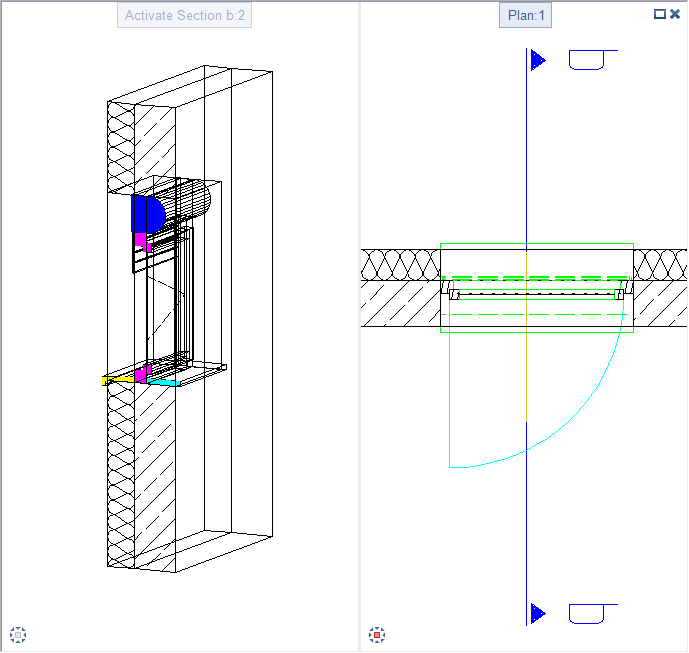
Task: Select the bottom section label symbol
Action: 593,614
